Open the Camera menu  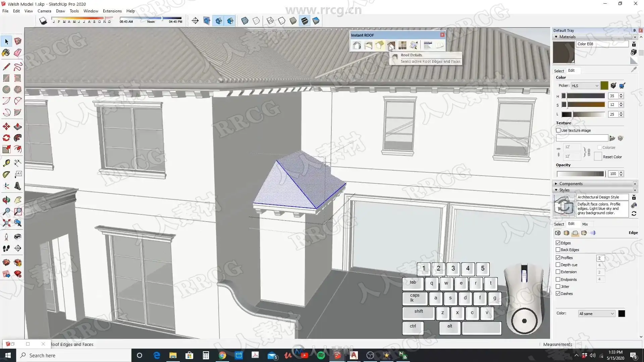coord(44,11)
